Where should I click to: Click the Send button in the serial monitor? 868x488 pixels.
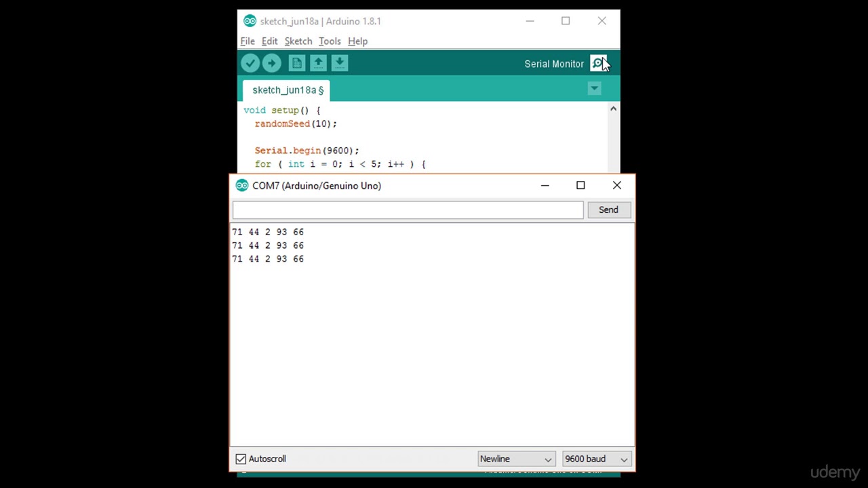(608, 210)
